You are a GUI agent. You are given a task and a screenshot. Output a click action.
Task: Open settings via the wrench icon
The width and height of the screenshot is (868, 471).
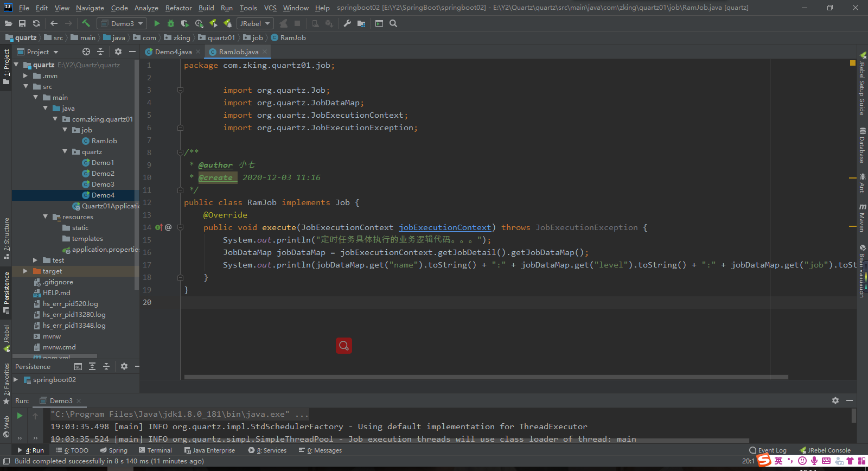pos(347,23)
